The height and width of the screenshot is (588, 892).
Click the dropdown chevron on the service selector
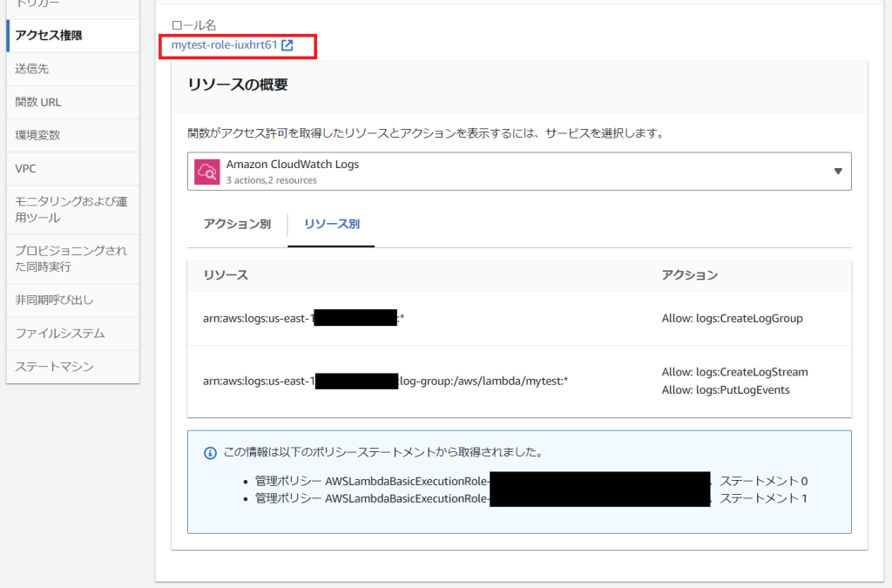[837, 171]
